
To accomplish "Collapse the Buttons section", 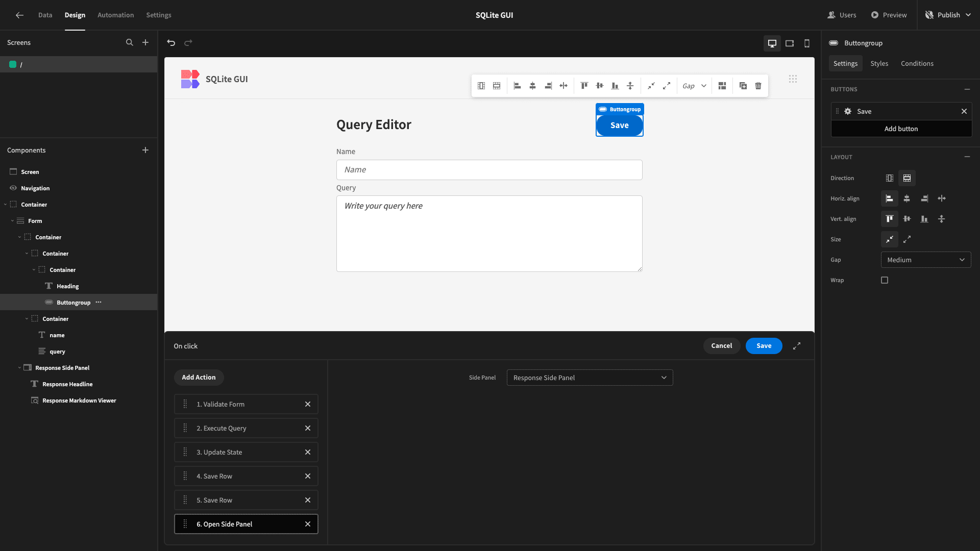I will pyautogui.click(x=967, y=89).
